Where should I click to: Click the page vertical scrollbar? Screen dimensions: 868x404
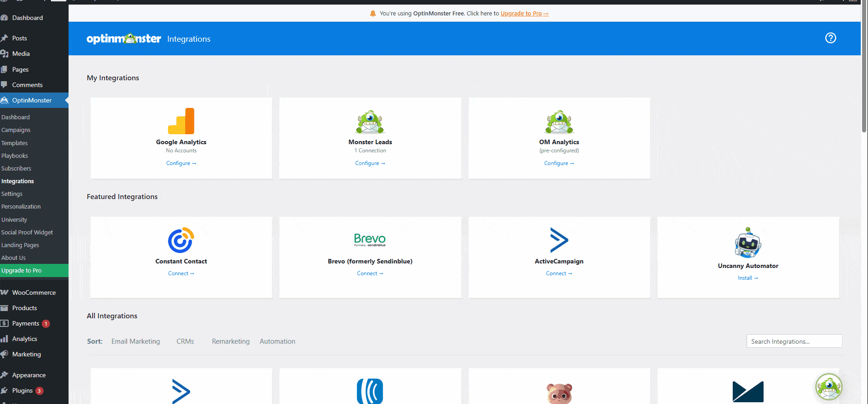pos(864,67)
